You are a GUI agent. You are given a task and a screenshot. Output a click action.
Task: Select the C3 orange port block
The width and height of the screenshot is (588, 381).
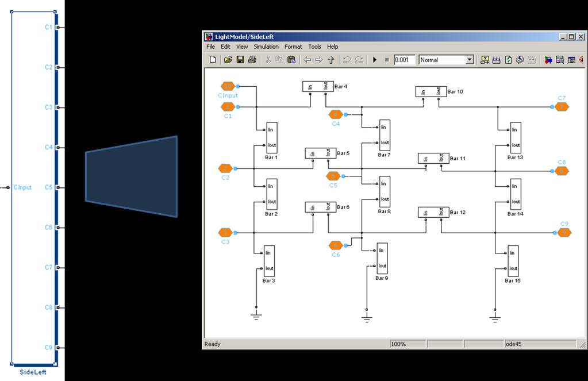point(225,233)
